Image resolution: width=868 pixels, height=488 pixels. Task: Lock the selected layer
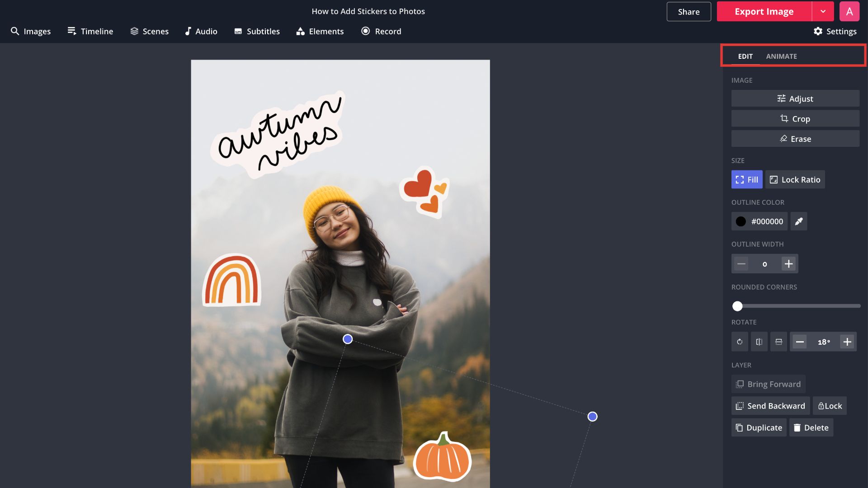coord(830,406)
